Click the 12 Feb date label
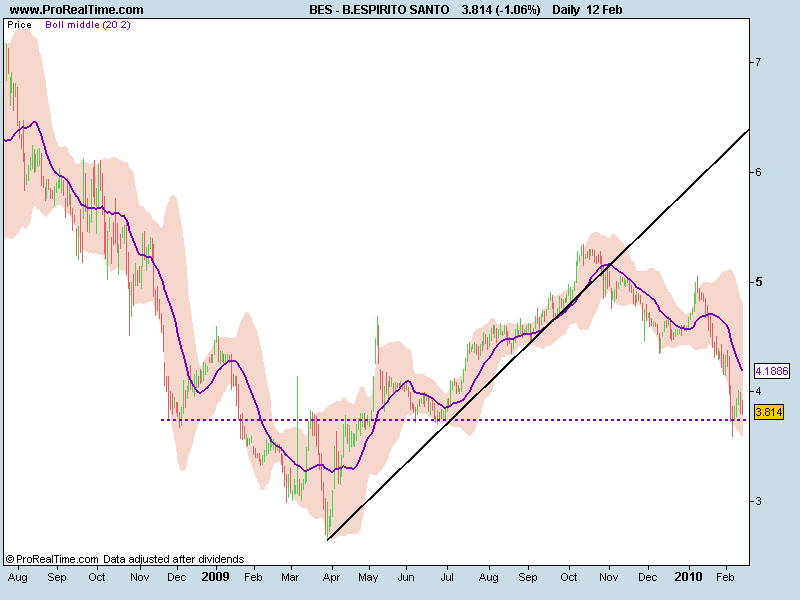800x600 pixels. pyautogui.click(x=604, y=10)
